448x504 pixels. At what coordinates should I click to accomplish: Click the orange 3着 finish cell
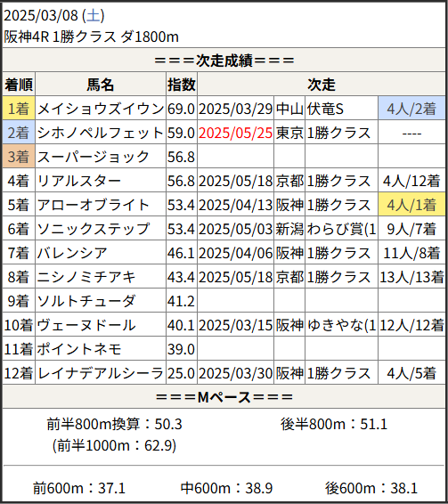(x=19, y=157)
